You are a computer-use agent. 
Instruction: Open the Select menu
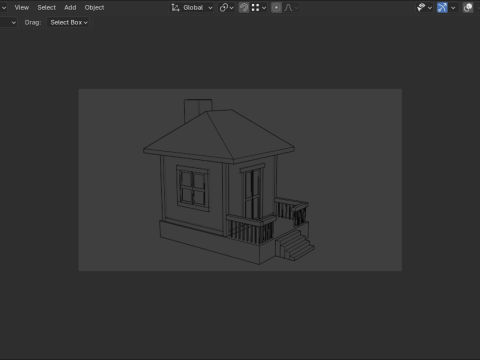tap(46, 7)
